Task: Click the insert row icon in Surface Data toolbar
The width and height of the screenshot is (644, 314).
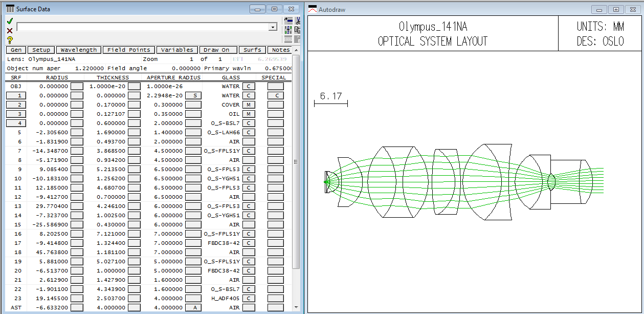Action: pos(288,20)
